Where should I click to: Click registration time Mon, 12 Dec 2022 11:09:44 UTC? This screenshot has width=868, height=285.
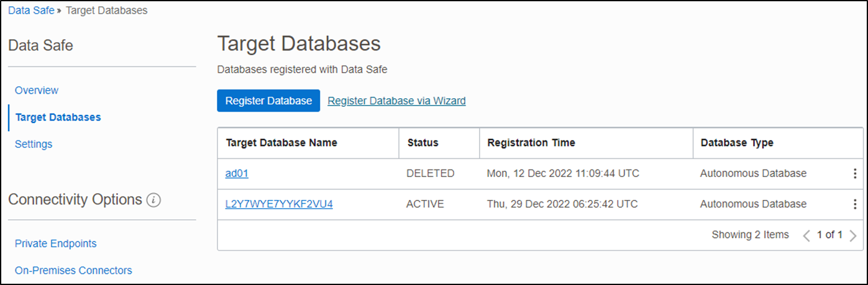click(563, 174)
